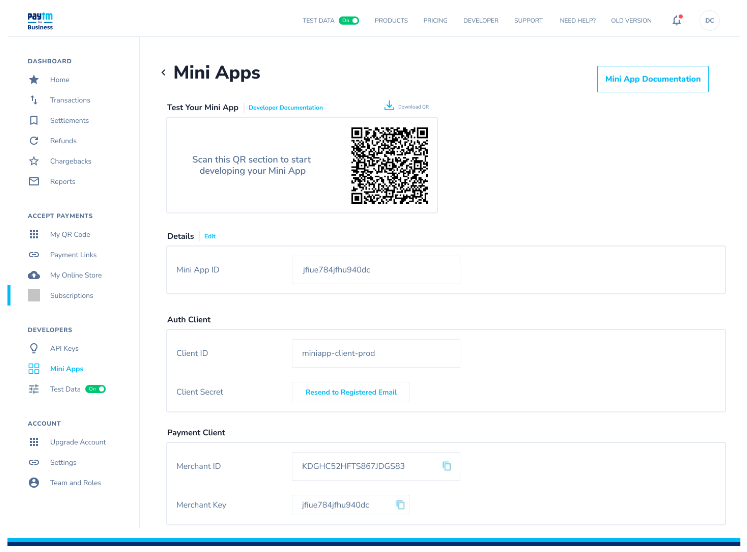Image resolution: width=747 pixels, height=552 pixels.
Task: Click the Payment Links chain icon
Action: [x=34, y=255]
